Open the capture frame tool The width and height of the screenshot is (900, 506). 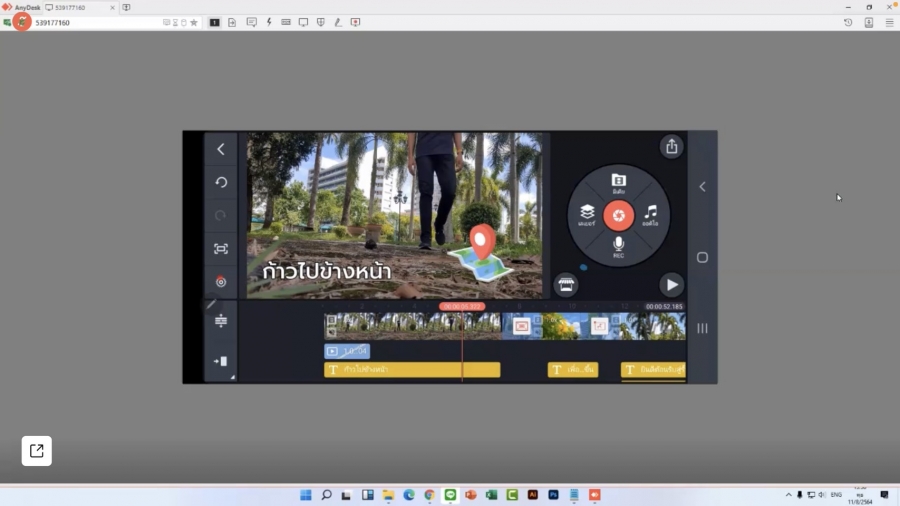[221, 249]
